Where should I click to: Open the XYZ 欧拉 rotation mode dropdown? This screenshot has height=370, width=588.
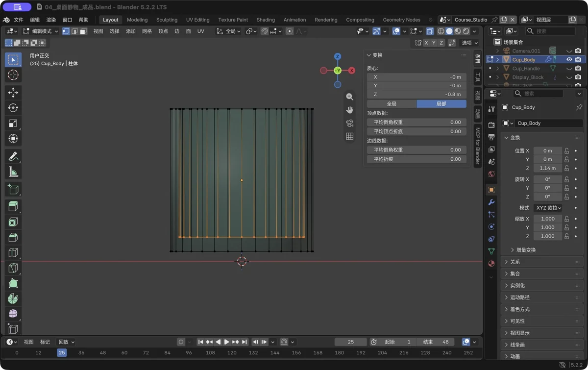[548, 208]
